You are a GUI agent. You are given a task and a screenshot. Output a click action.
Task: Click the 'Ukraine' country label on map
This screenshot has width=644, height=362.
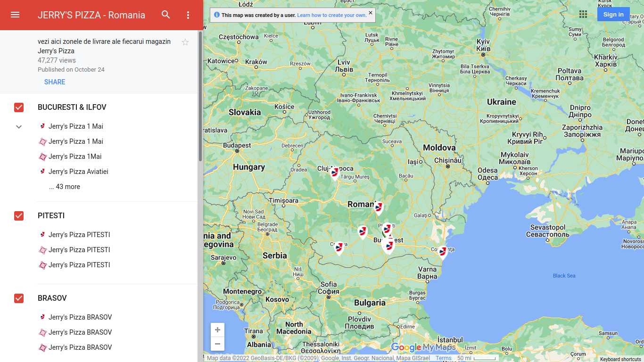pyautogui.click(x=501, y=102)
